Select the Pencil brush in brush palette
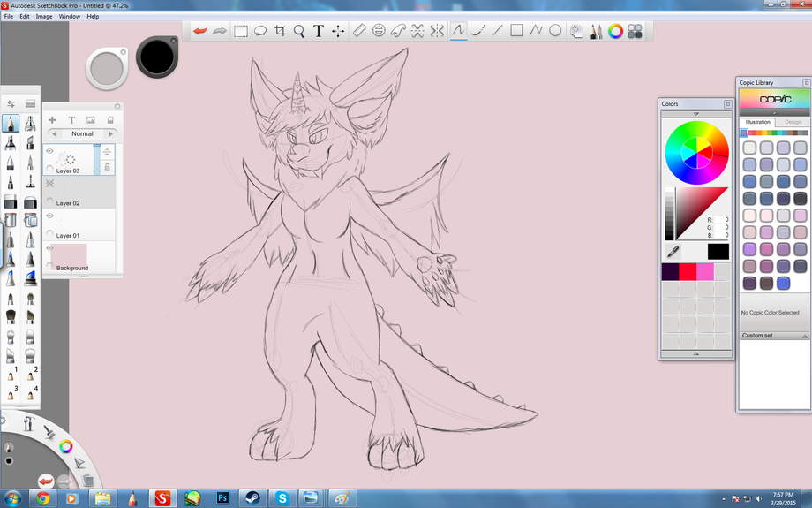812x508 pixels. click(11, 124)
